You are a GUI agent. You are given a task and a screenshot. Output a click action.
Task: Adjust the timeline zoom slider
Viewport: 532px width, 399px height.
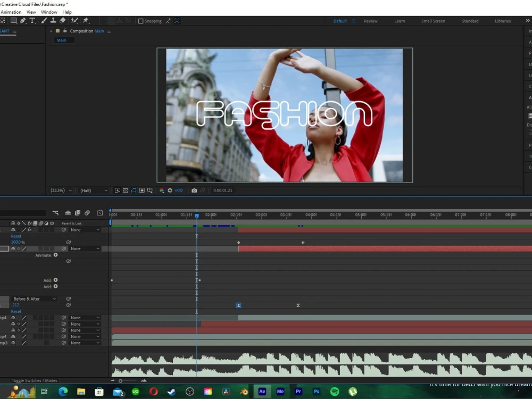pyautogui.click(x=120, y=381)
